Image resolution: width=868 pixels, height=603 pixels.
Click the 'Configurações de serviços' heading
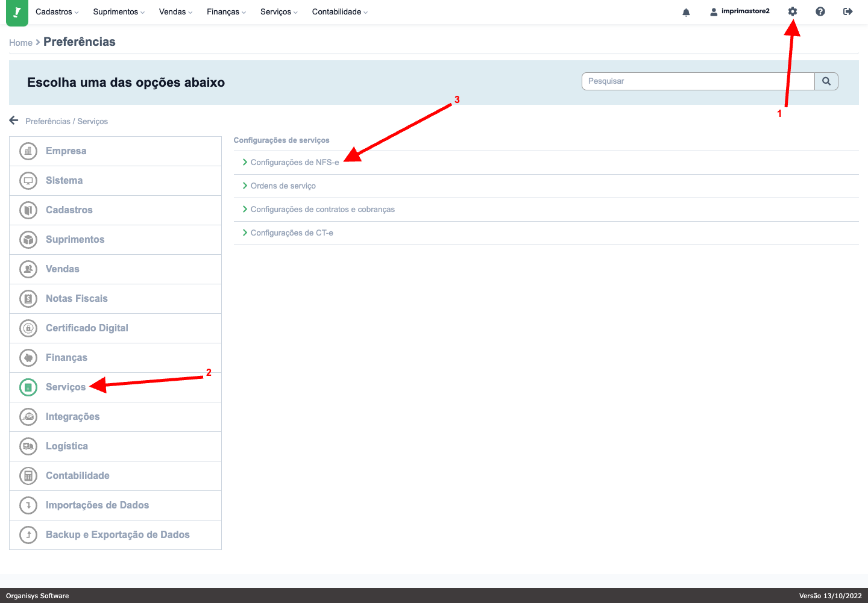click(281, 140)
